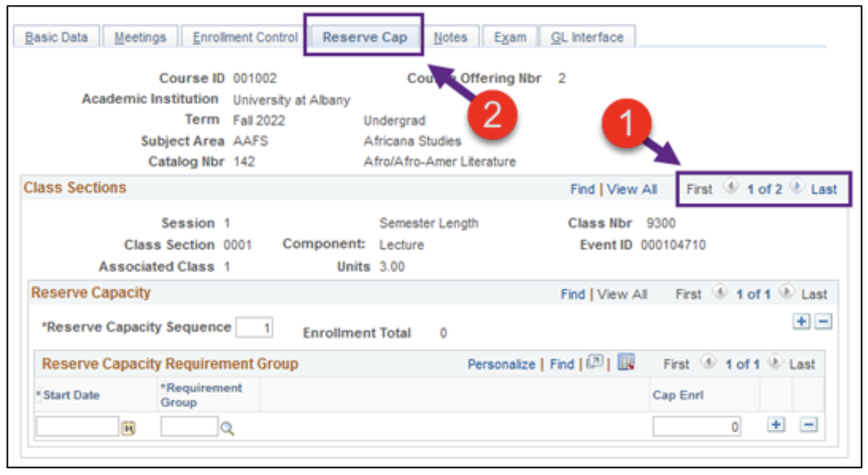Click the Requirement Group lookup magnifier icon
Viewport: 868px width, 475px height.
[228, 428]
